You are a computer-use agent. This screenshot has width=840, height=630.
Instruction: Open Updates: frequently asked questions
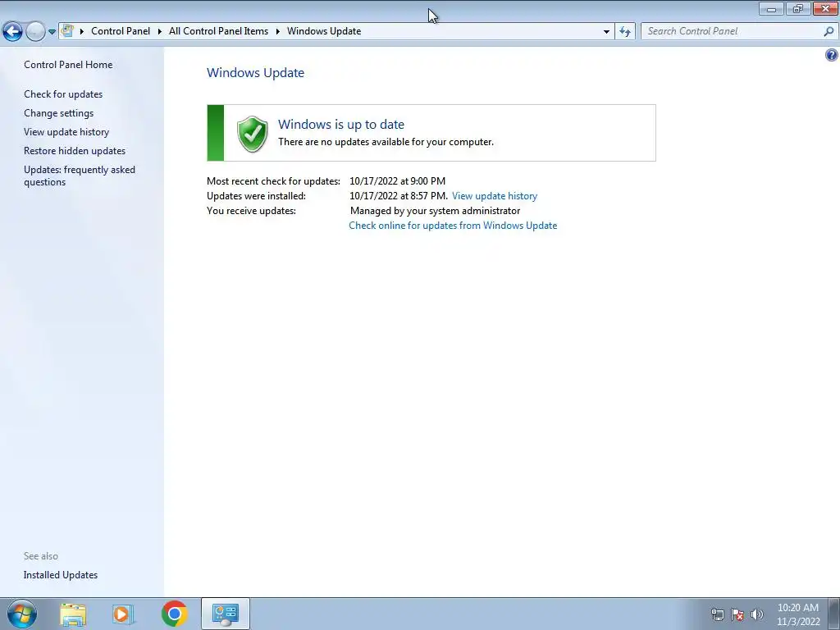tap(80, 176)
